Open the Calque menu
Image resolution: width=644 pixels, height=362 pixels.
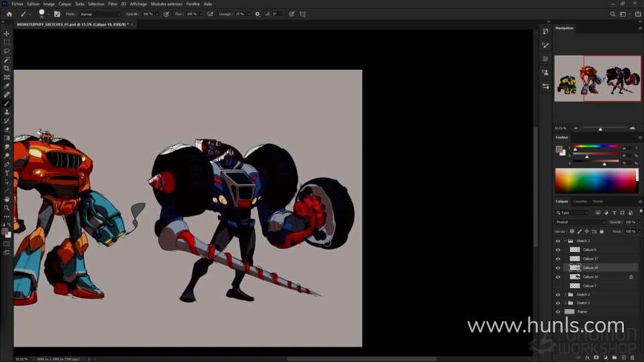coord(64,3)
